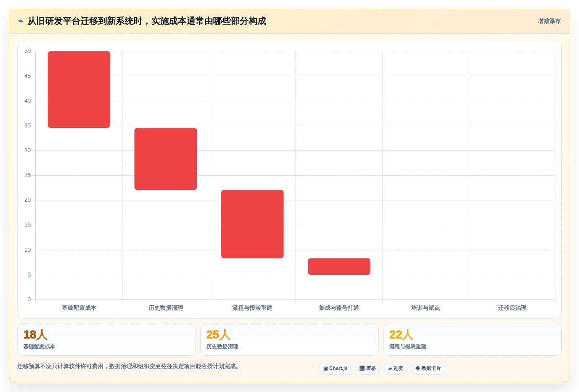Select the Chart.js tag chip
This screenshot has width=579, height=392.
click(335, 368)
